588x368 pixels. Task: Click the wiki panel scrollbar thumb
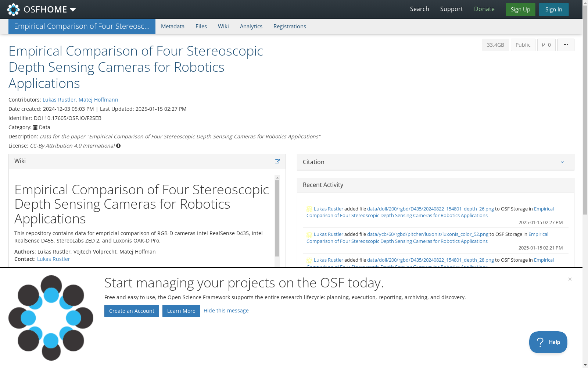[x=277, y=218]
